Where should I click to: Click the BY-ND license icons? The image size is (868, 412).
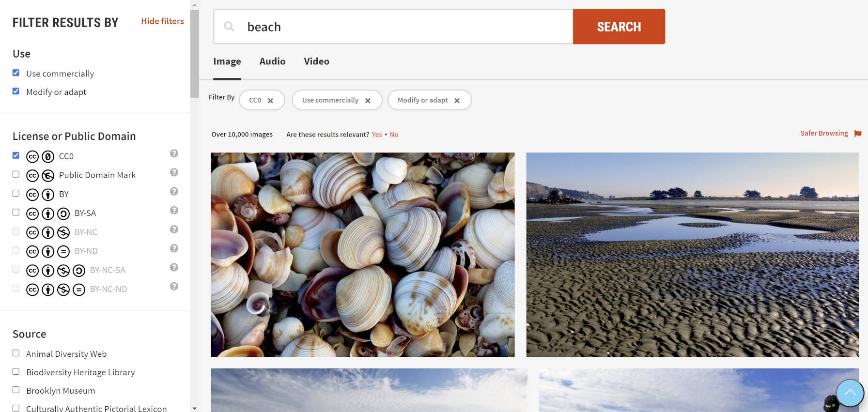48,251
